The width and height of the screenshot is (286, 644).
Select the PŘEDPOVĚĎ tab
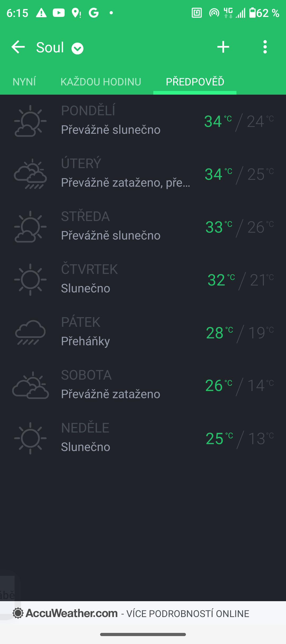(x=195, y=82)
